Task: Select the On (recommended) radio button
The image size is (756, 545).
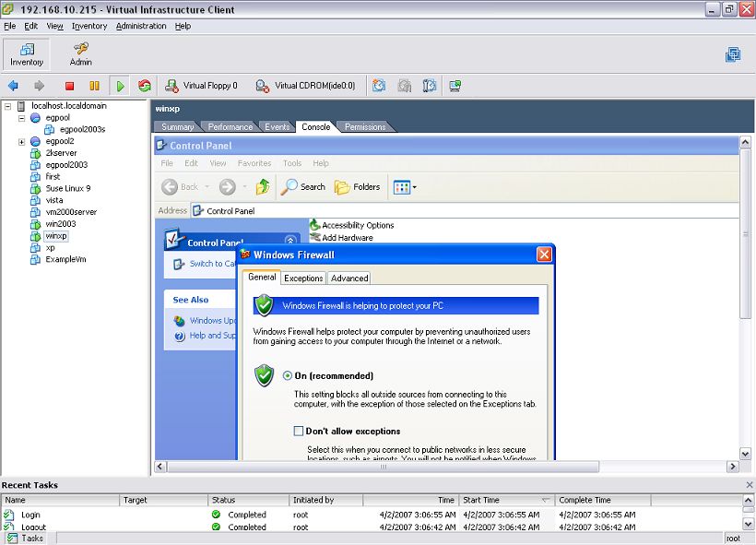Action: [288, 375]
